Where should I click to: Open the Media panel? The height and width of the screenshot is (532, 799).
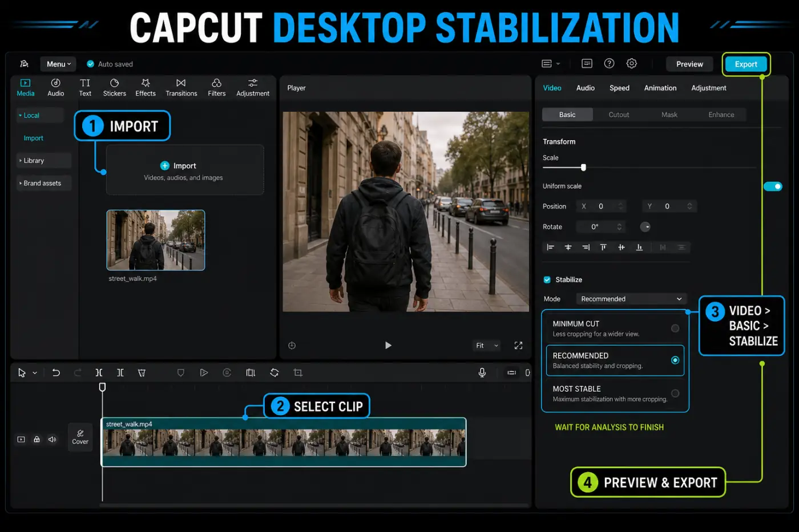click(25, 87)
